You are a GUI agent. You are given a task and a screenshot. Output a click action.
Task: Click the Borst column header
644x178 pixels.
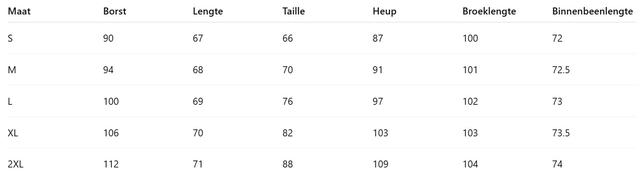coord(115,12)
